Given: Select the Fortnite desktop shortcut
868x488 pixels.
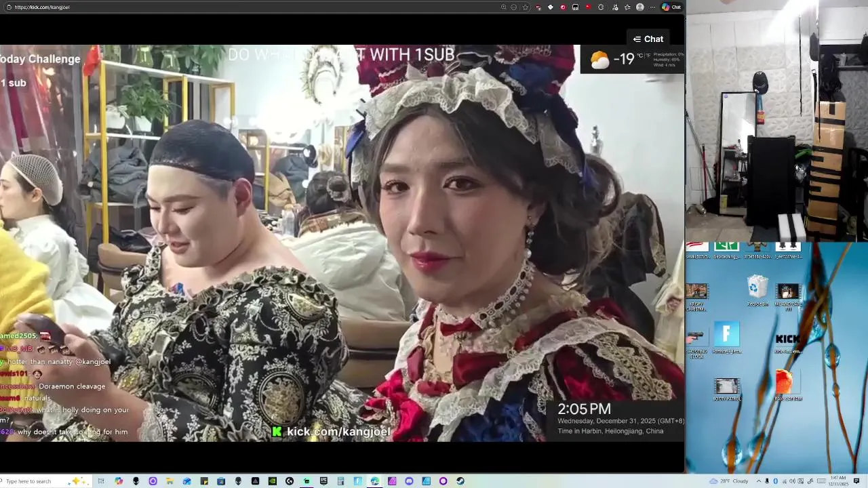Looking at the screenshot, I should coord(726,338).
